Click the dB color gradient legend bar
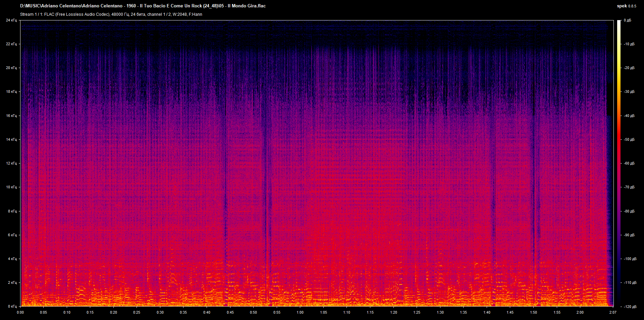This screenshot has width=644, height=320. [x=619, y=164]
